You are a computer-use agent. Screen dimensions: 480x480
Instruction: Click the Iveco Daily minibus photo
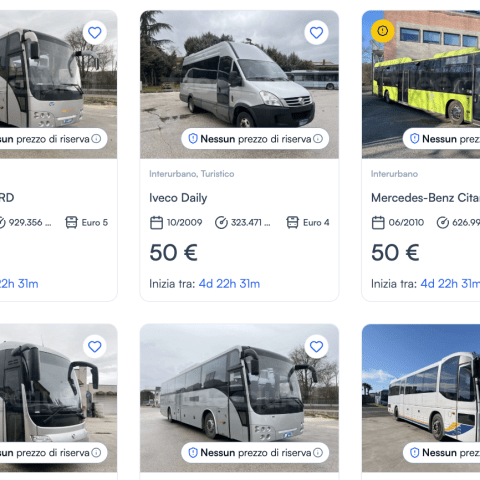[239, 84]
